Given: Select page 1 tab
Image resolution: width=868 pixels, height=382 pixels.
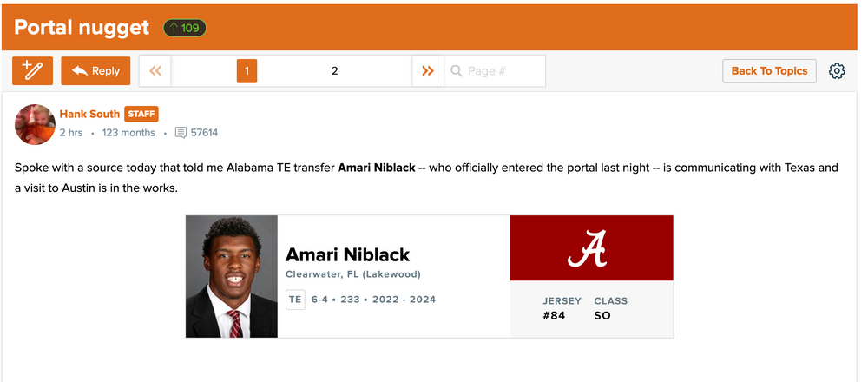Looking at the screenshot, I should tap(247, 71).
